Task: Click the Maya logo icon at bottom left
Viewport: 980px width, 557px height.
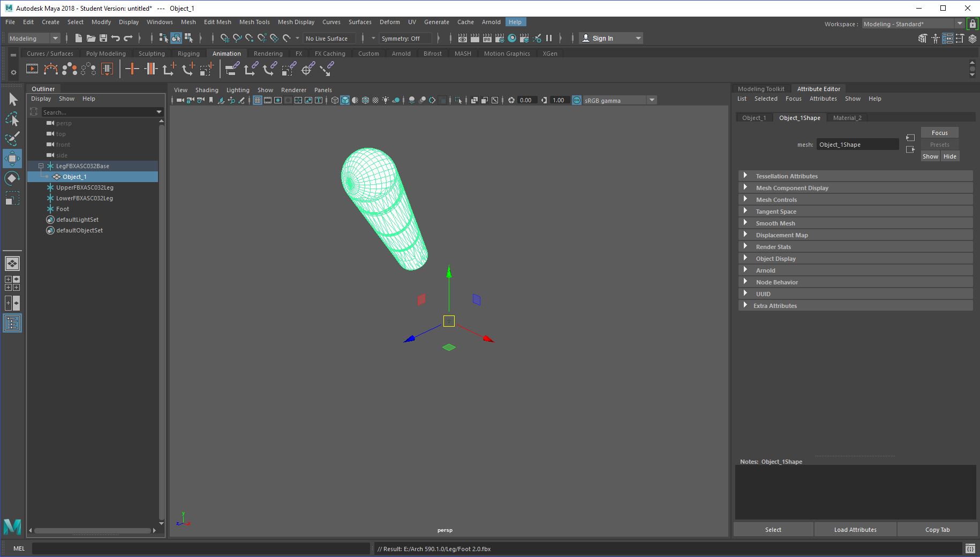Action: (12, 527)
